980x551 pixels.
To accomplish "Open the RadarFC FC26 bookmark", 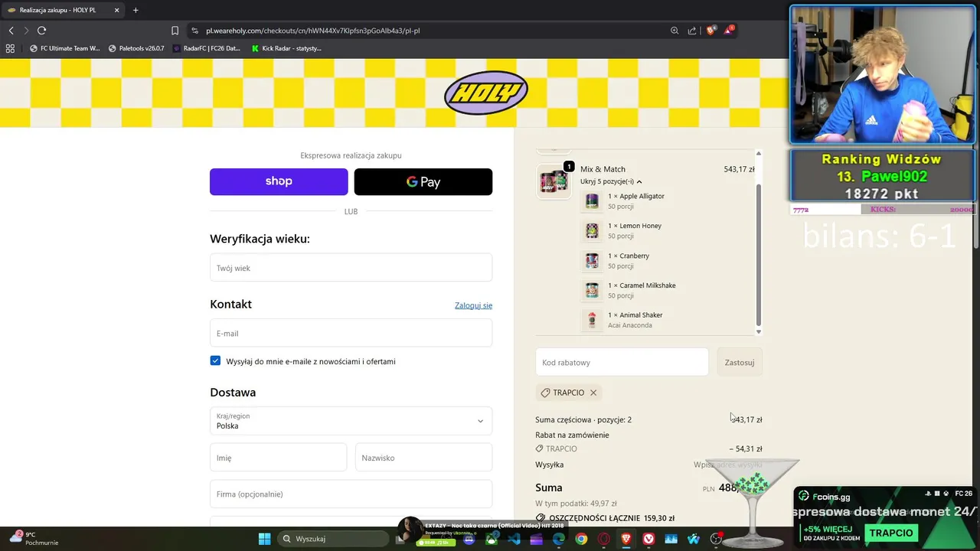I will tap(207, 48).
